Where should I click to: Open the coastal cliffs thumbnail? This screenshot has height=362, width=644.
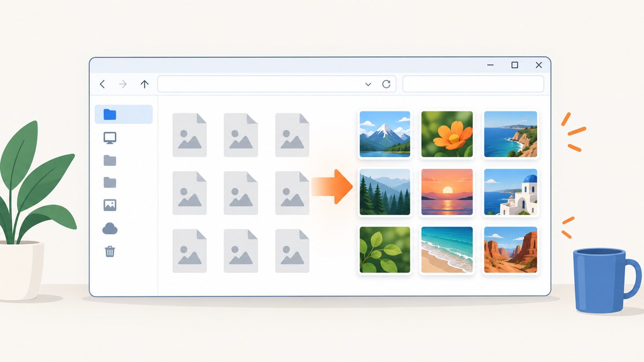[510, 134]
